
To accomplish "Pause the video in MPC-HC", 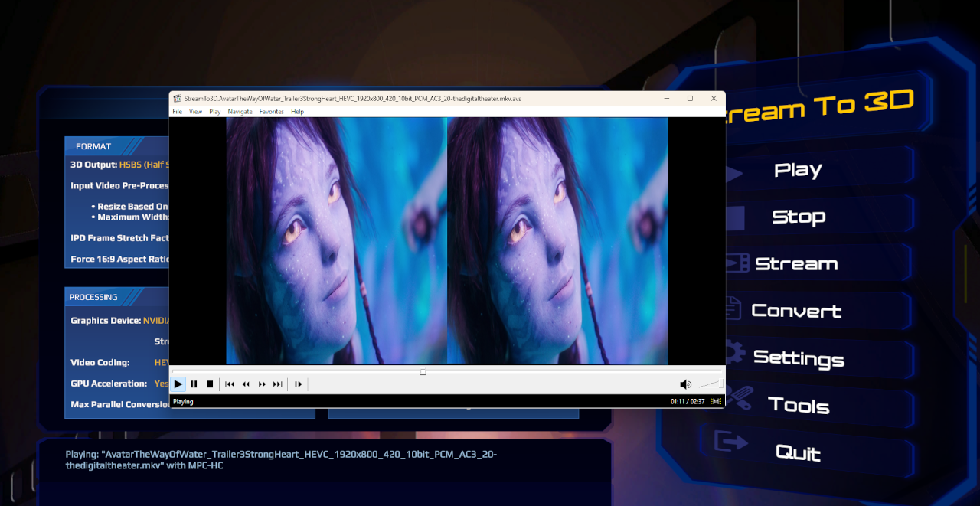I will 194,384.
